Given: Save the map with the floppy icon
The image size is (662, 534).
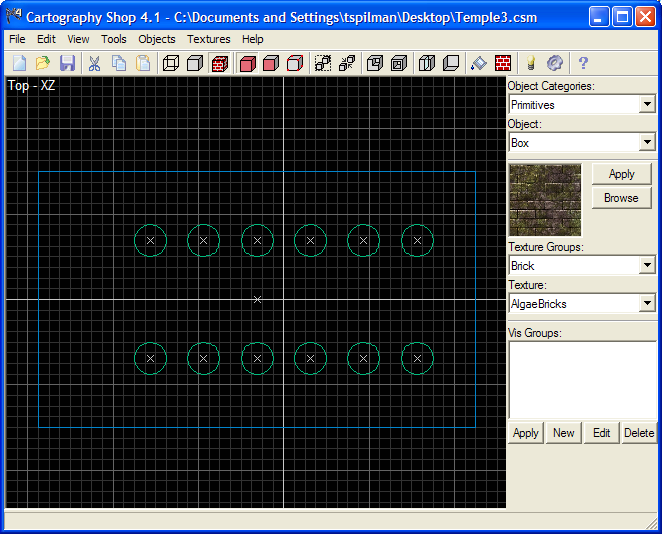Looking at the screenshot, I should [67, 63].
